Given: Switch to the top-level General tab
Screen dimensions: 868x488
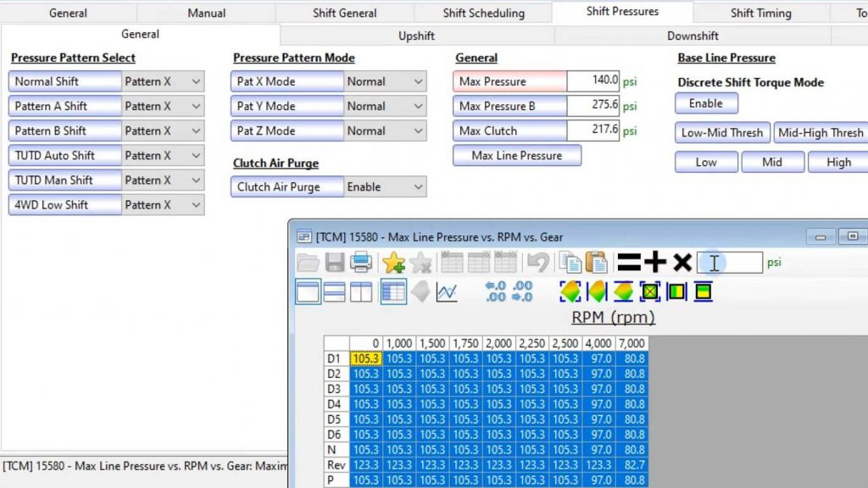Looking at the screenshot, I should [68, 13].
